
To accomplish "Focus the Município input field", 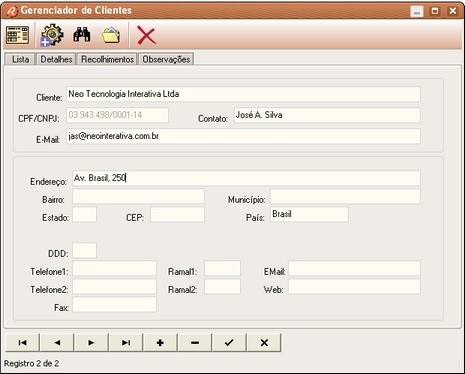I will (x=345, y=196).
